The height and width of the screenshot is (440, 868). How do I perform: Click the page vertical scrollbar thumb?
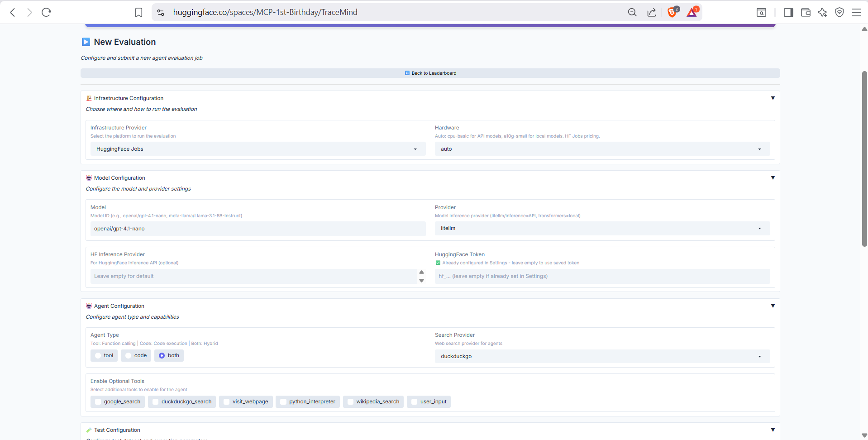(864, 158)
